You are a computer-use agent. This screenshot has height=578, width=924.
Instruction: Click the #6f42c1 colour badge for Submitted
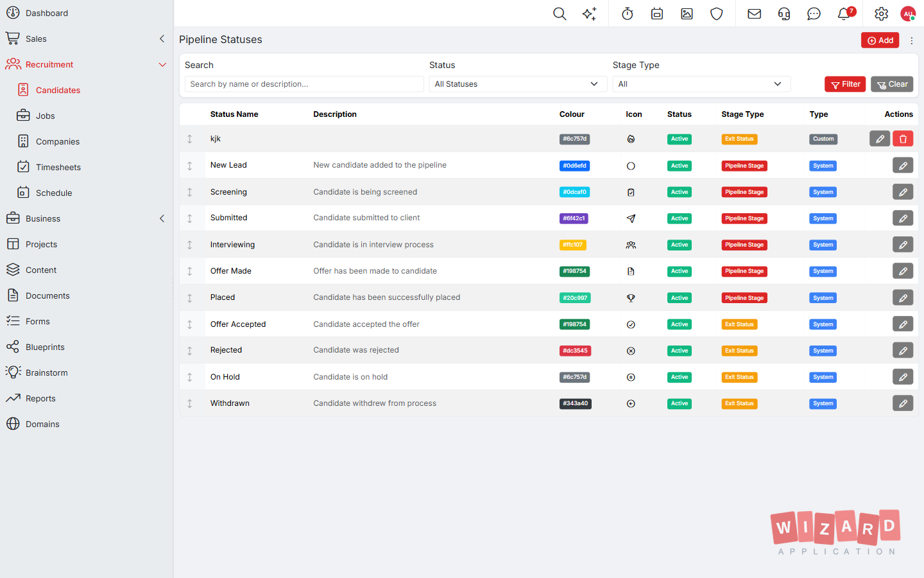click(x=574, y=218)
